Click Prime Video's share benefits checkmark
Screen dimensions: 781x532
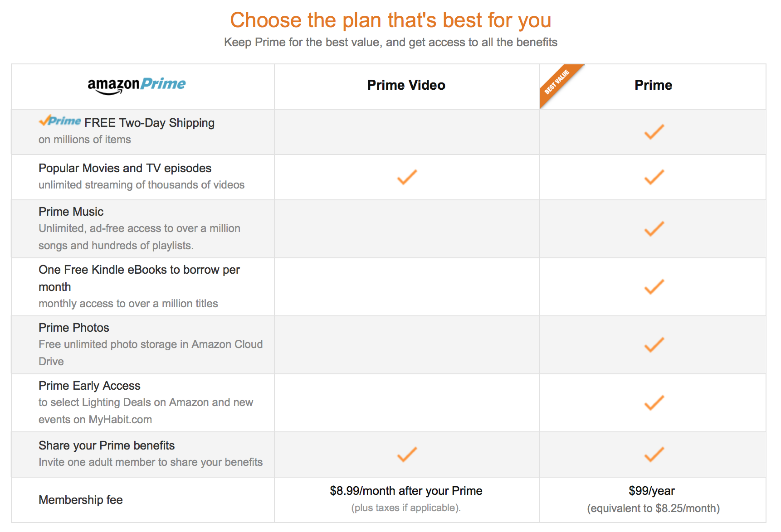coord(407,455)
